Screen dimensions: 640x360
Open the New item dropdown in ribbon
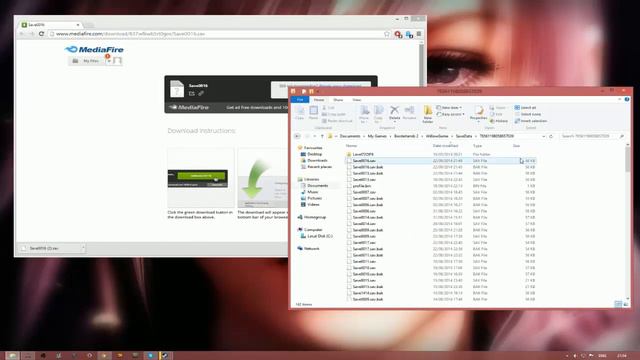click(449, 108)
